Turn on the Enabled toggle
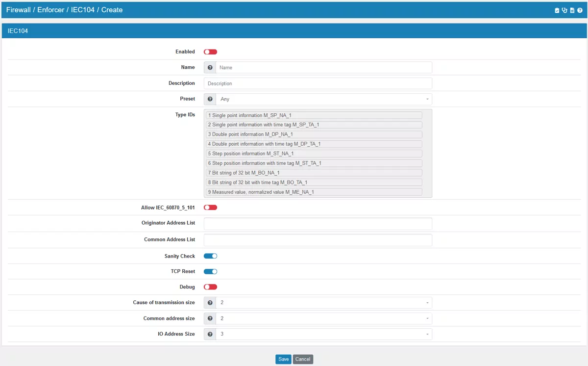This screenshot has width=588, height=366. tap(210, 52)
